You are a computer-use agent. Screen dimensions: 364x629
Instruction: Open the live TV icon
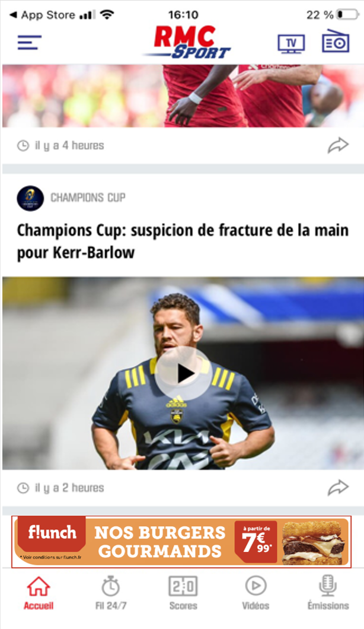pos(292,44)
